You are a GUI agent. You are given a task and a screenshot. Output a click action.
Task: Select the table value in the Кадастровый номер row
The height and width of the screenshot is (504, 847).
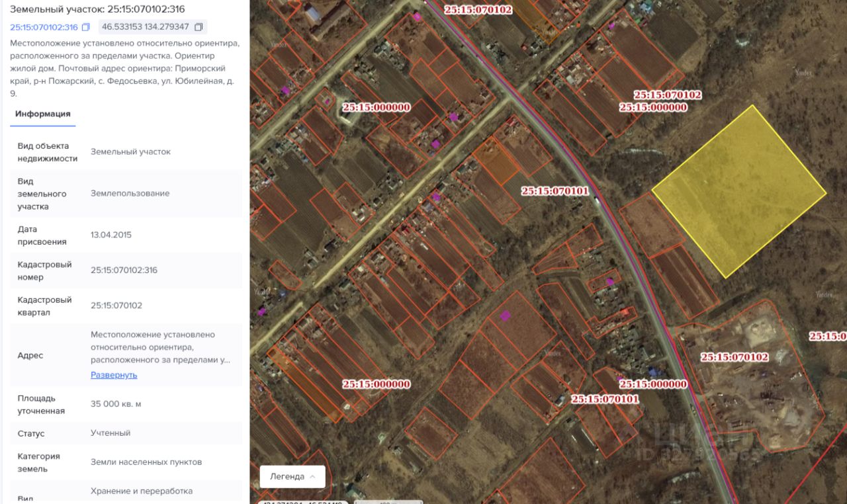(124, 271)
